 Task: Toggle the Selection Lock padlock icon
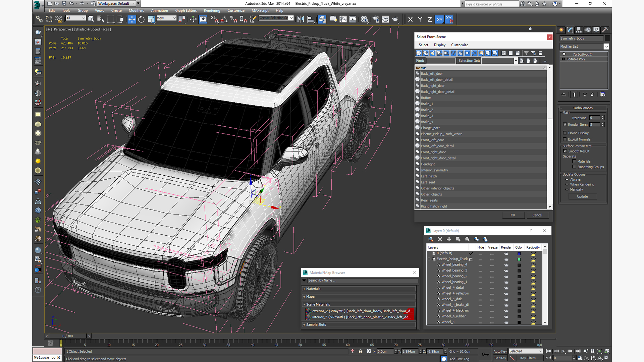click(x=360, y=351)
